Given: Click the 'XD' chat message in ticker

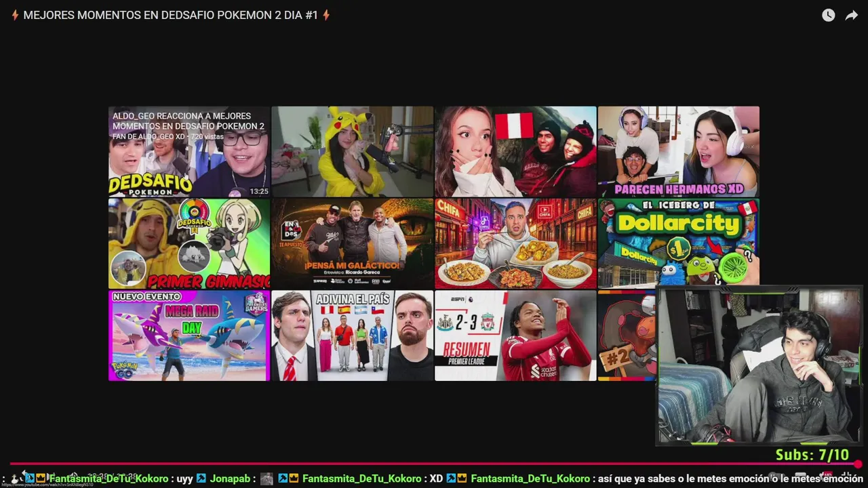Looking at the screenshot, I should pyautogui.click(x=436, y=479).
